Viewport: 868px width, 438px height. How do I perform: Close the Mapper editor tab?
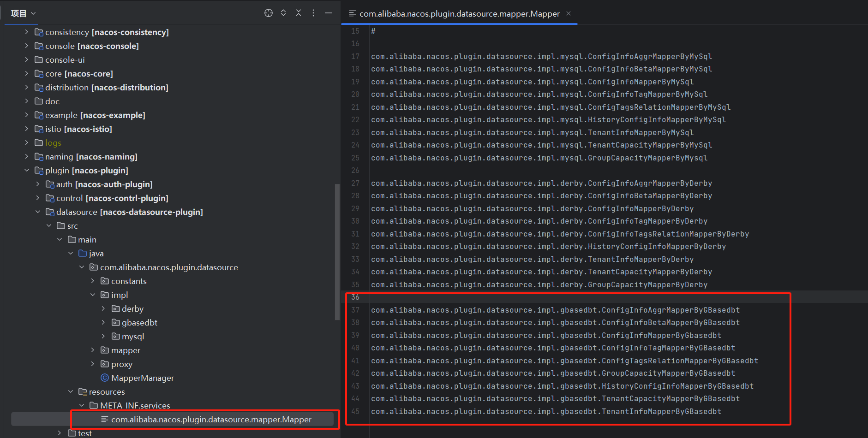point(569,13)
